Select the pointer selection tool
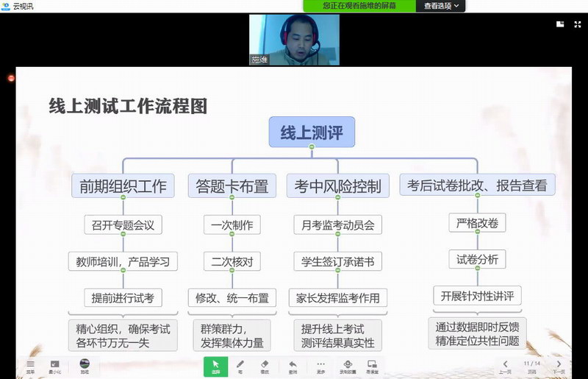This screenshot has width=588, height=379. point(215,366)
